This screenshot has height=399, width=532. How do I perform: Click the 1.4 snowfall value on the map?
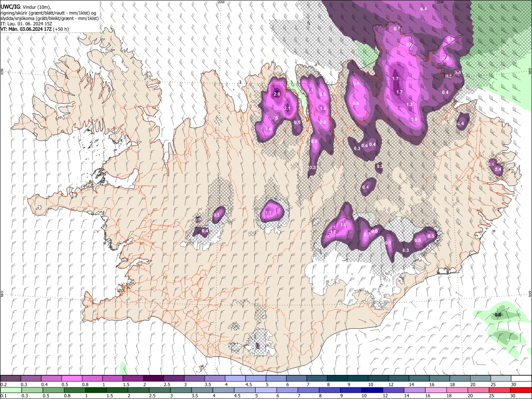click(x=323, y=108)
